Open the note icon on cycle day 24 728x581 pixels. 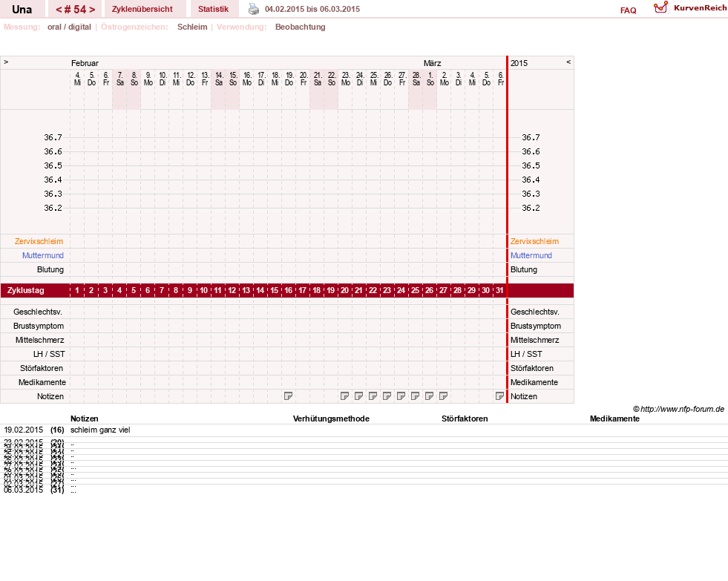(401, 395)
